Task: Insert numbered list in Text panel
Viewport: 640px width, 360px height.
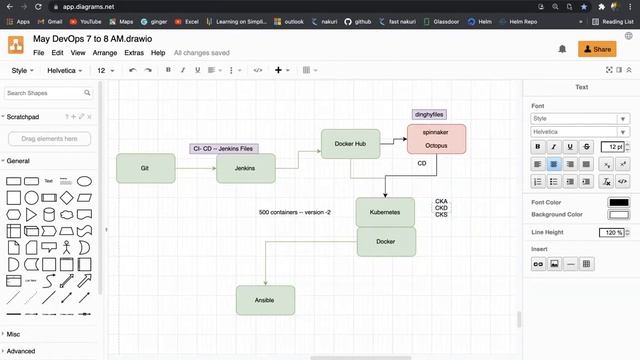Action: tap(538, 182)
